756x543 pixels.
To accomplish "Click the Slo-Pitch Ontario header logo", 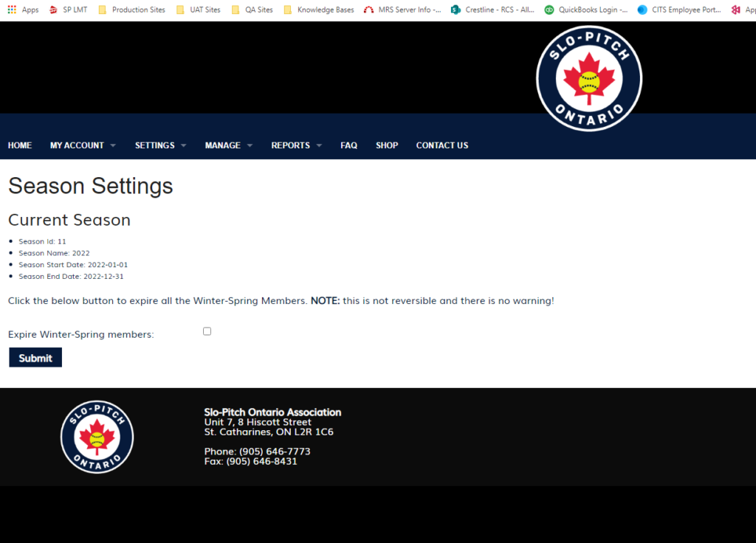I will 588,78.
